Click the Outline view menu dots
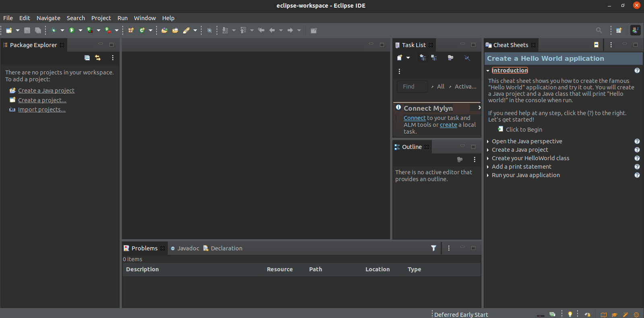This screenshot has height=318, width=644. (x=475, y=159)
